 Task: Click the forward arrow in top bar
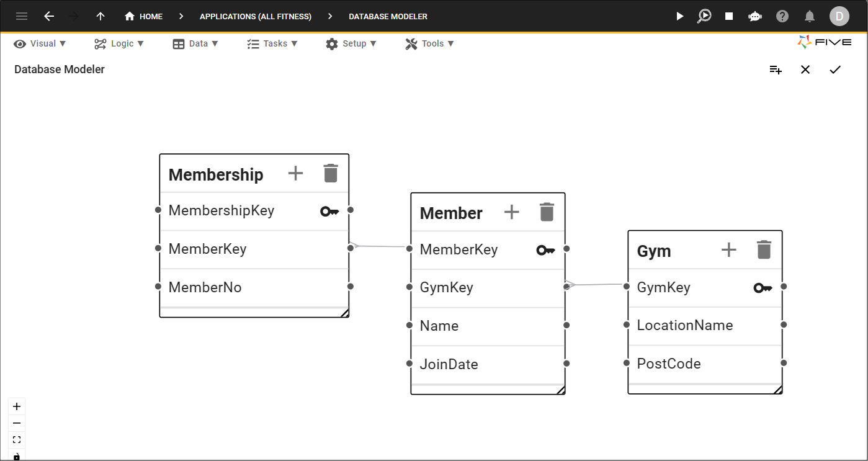(74, 16)
